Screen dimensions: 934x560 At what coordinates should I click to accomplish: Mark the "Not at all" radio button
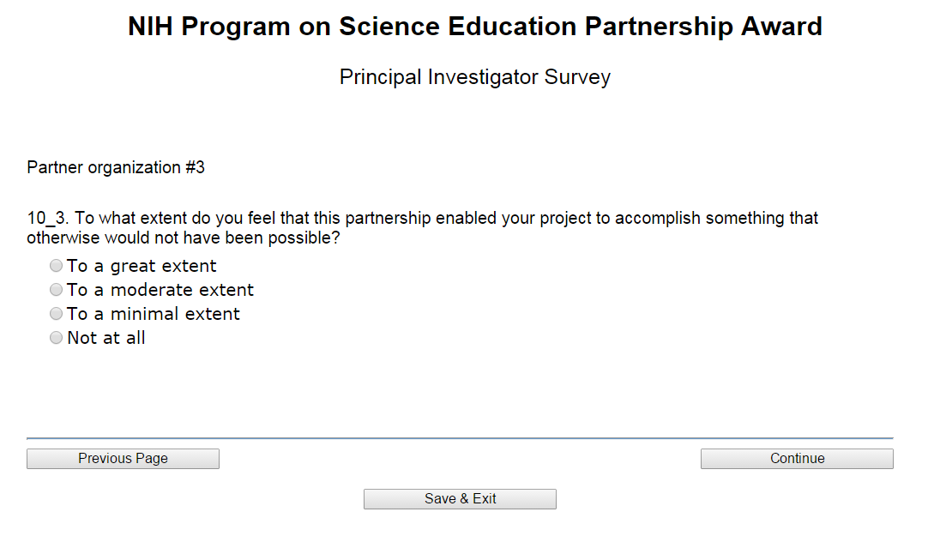[x=57, y=338]
